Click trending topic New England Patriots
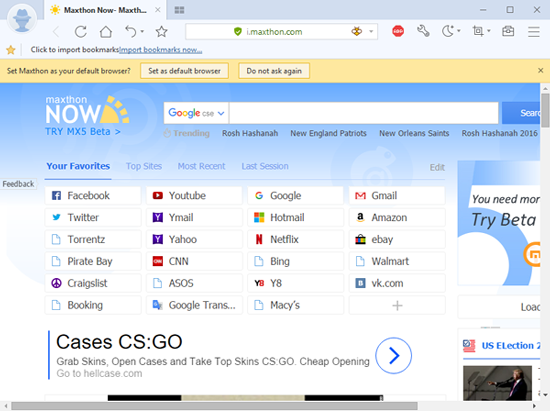550x411 pixels. 328,133
